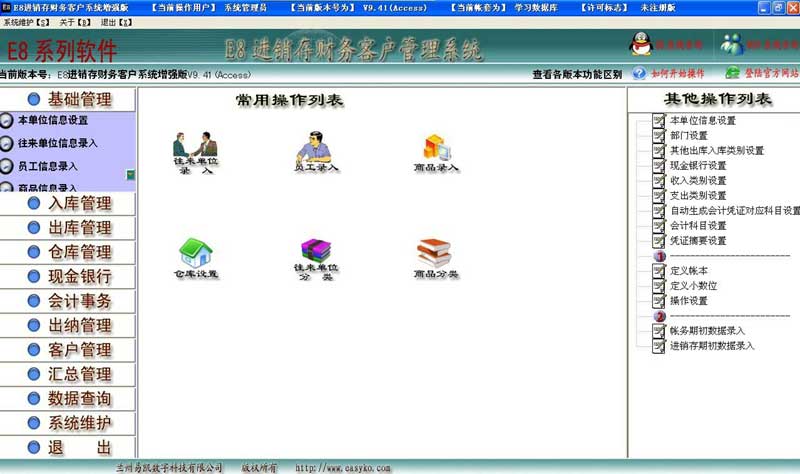The width and height of the screenshot is (800, 474).
Task: Select 其他出库入库类别设置 in the right list
Action: 717,151
